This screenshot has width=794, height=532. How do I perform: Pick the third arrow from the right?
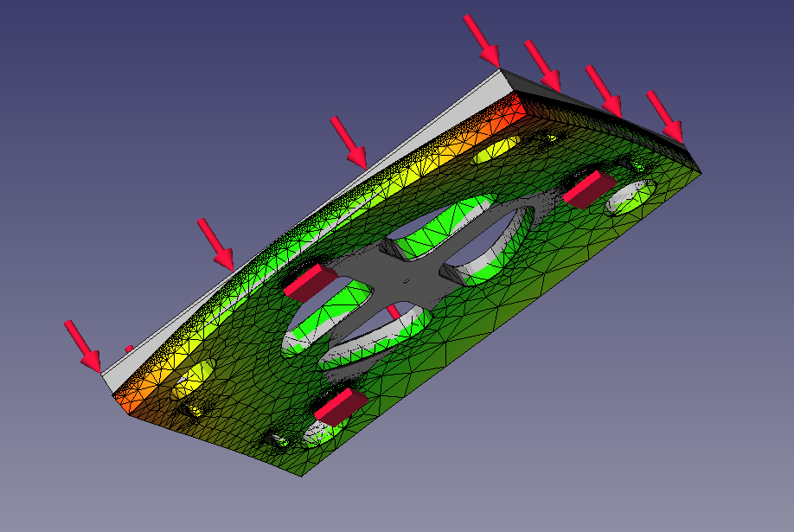(x=542, y=65)
